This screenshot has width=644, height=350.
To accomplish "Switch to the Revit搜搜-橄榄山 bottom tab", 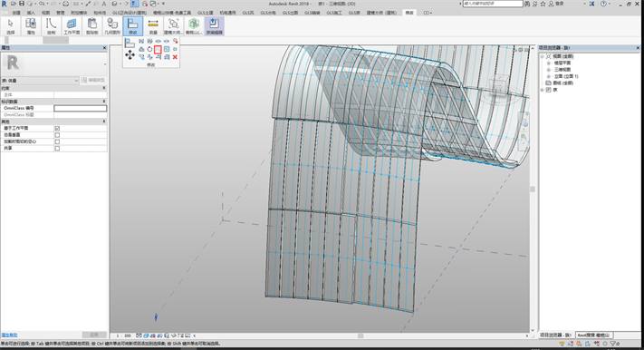I will (x=594, y=335).
